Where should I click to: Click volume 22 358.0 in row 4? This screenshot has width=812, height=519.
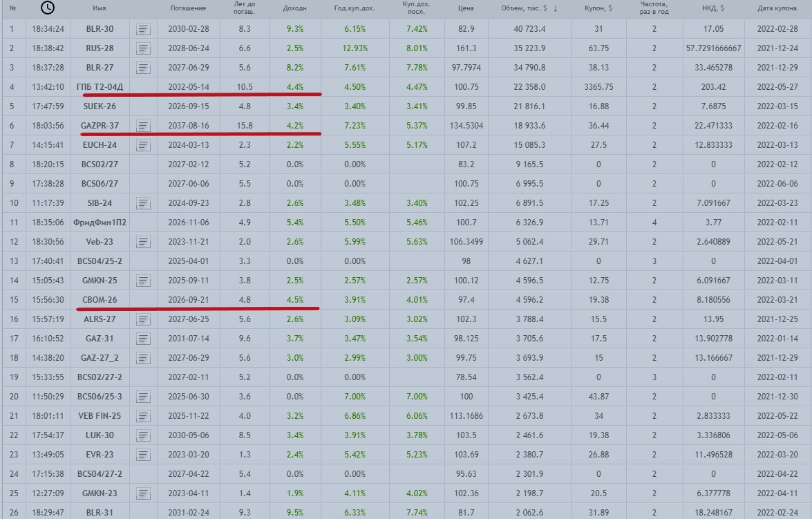point(529,87)
